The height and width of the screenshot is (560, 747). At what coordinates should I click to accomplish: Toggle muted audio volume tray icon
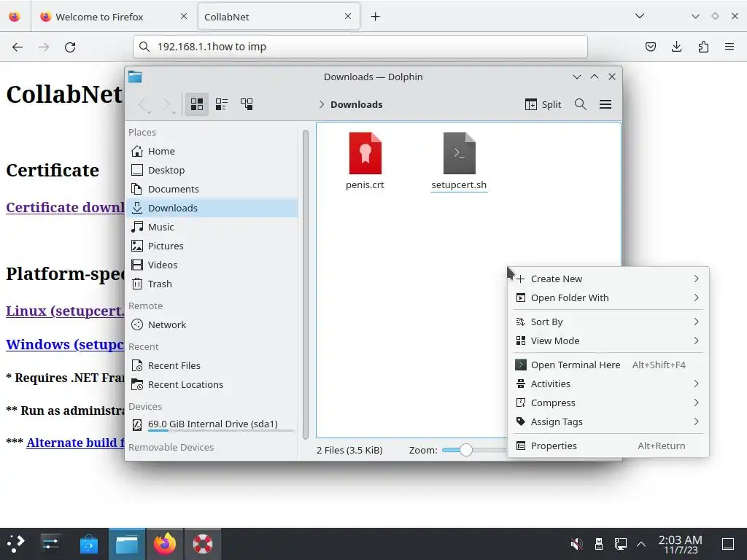click(576, 544)
